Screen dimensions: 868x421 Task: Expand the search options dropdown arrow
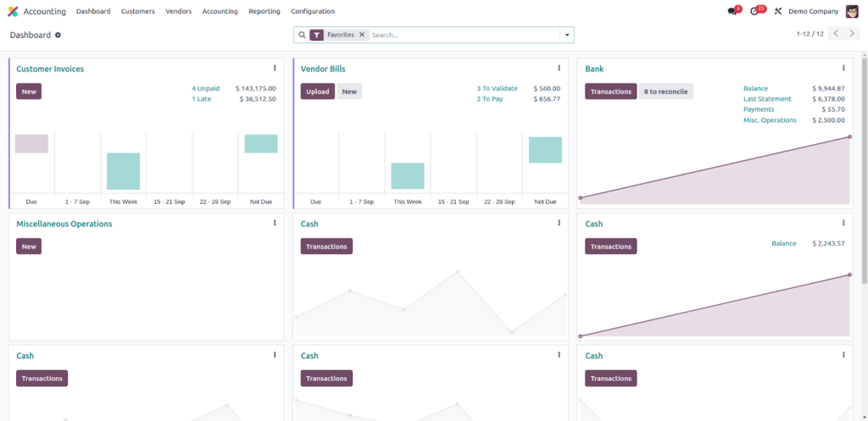(567, 35)
